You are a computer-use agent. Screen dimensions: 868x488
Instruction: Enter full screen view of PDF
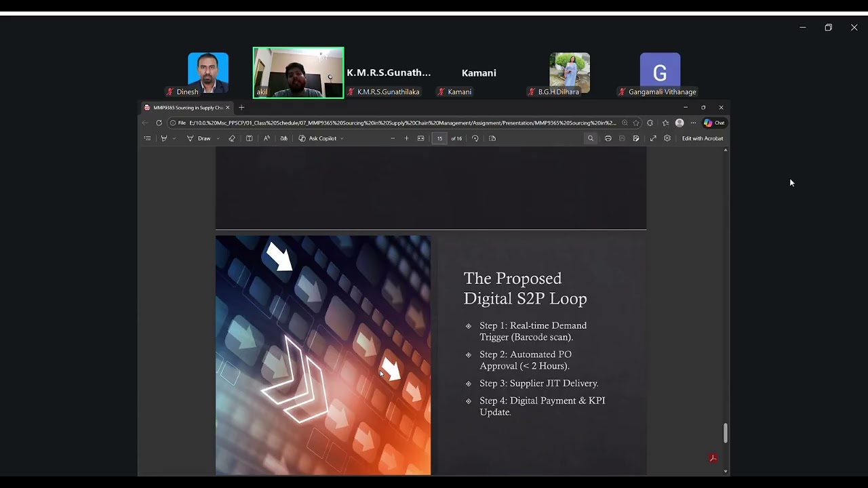coord(653,138)
